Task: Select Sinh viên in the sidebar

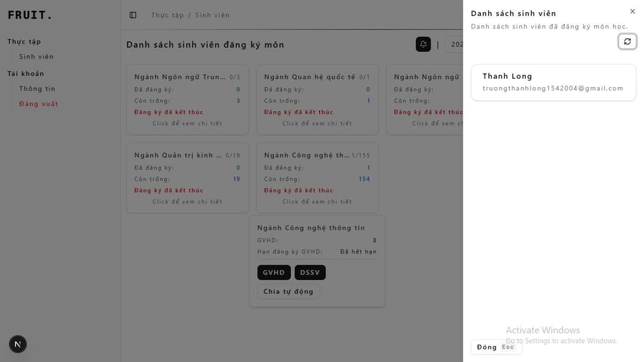Action: pyautogui.click(x=36, y=57)
